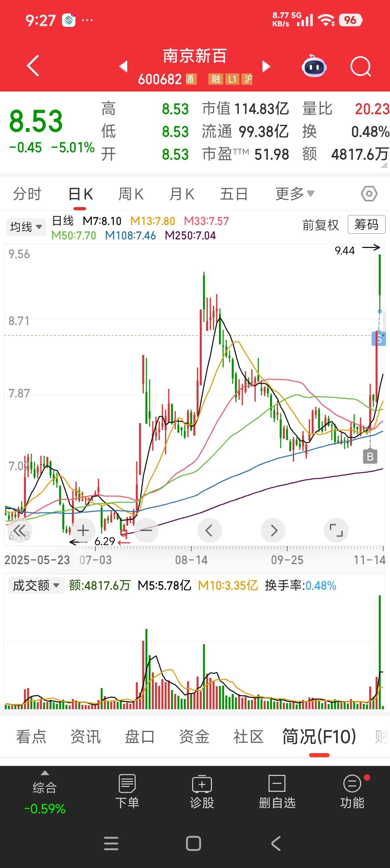Tap the S sell marker on chart
The image size is (390, 868).
tap(378, 339)
